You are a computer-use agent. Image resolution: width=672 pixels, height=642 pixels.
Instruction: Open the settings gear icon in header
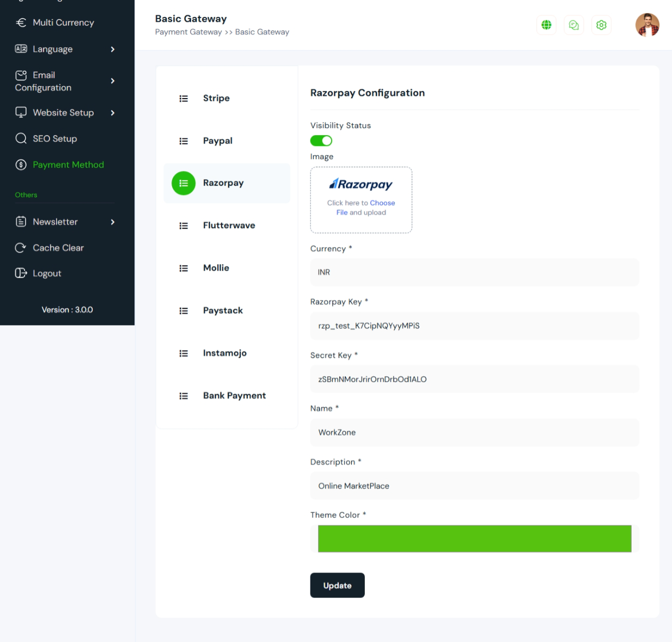pos(601,25)
